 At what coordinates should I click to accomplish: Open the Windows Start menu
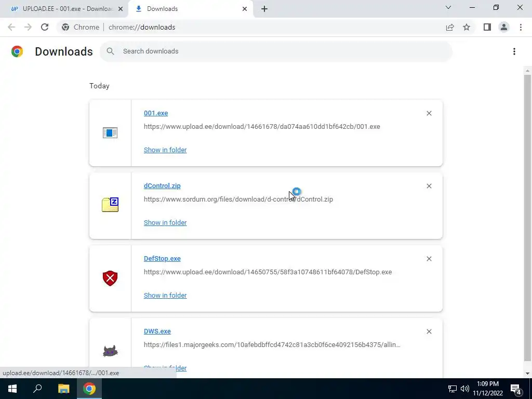[x=12, y=389]
